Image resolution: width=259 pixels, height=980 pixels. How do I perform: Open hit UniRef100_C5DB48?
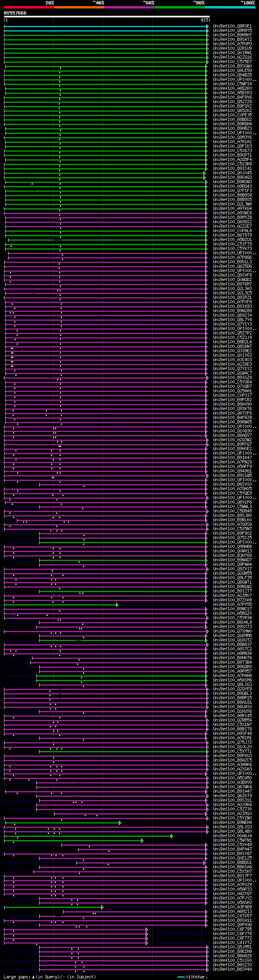[x=232, y=511]
